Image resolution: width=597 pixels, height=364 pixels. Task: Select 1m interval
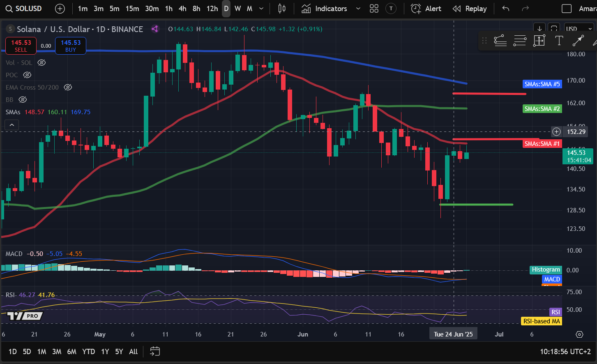[x=83, y=9]
